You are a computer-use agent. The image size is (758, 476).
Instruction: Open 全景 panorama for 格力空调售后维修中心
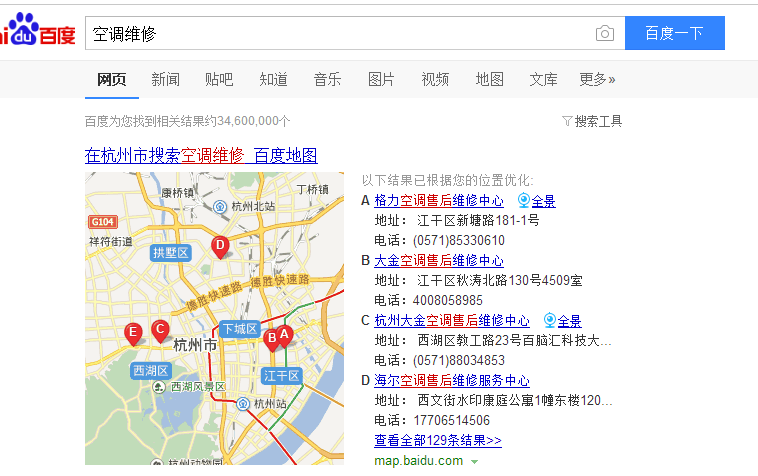(536, 200)
